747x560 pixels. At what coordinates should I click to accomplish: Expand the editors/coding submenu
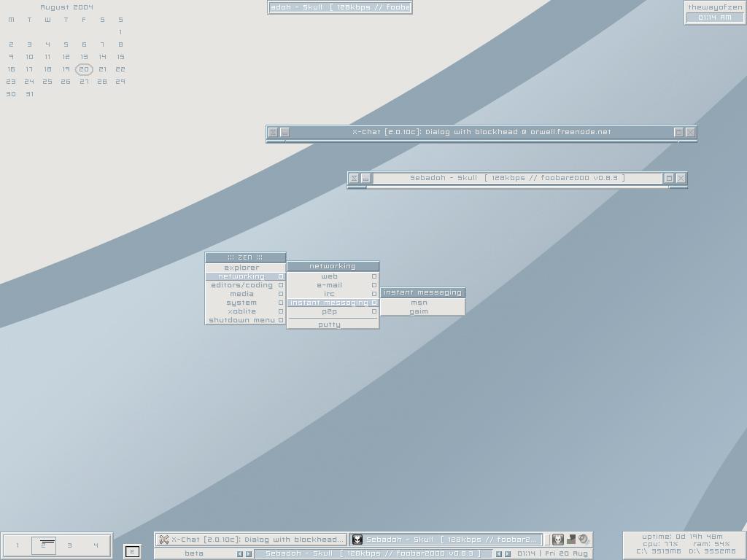point(244,285)
